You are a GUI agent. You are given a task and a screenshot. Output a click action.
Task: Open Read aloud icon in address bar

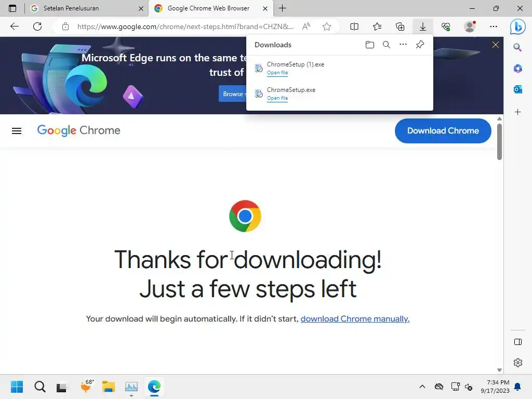[x=306, y=26]
